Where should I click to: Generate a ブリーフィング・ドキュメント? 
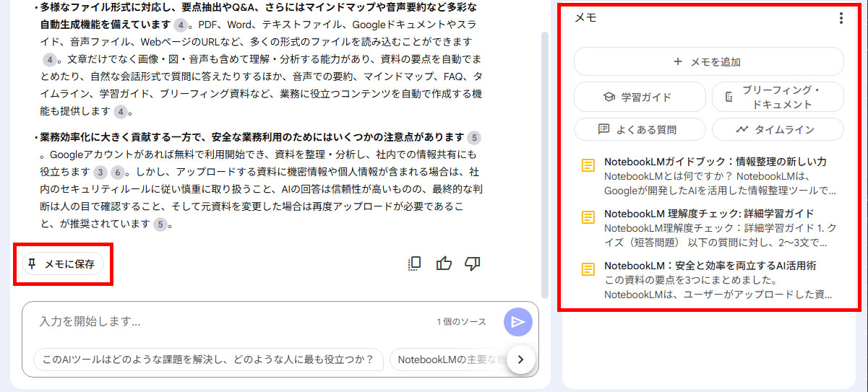[778, 97]
